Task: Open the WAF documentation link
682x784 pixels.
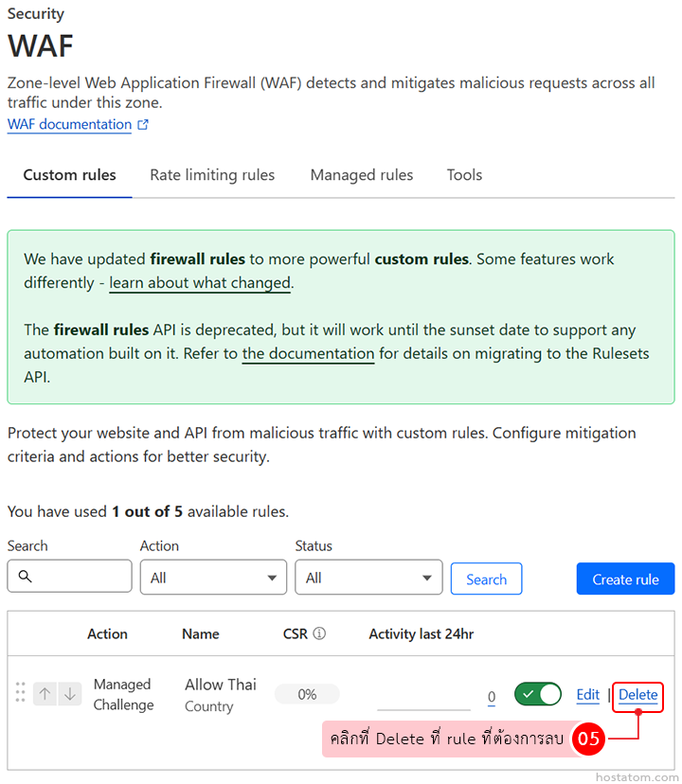Action: click(69, 125)
